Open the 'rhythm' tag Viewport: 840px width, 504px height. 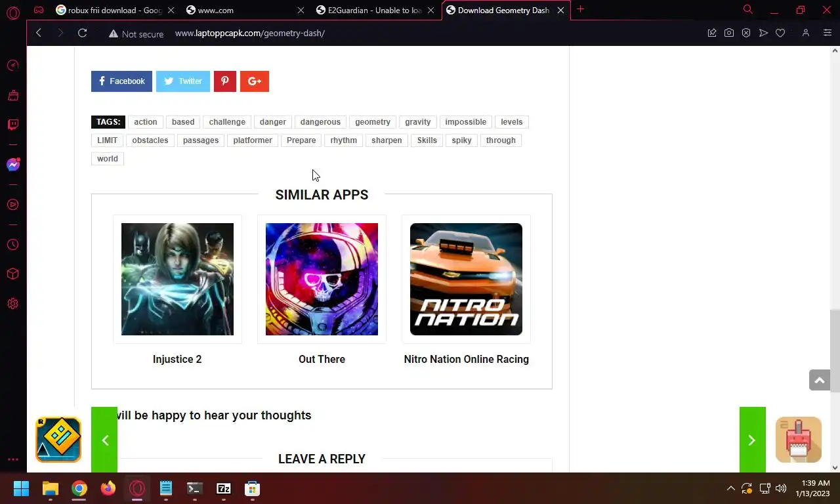[x=344, y=140]
